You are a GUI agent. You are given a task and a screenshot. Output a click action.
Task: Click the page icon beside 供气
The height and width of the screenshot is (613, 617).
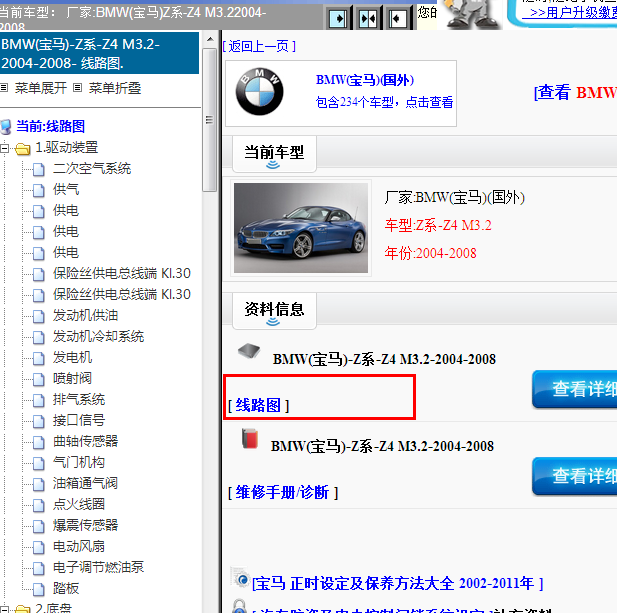click(x=39, y=190)
